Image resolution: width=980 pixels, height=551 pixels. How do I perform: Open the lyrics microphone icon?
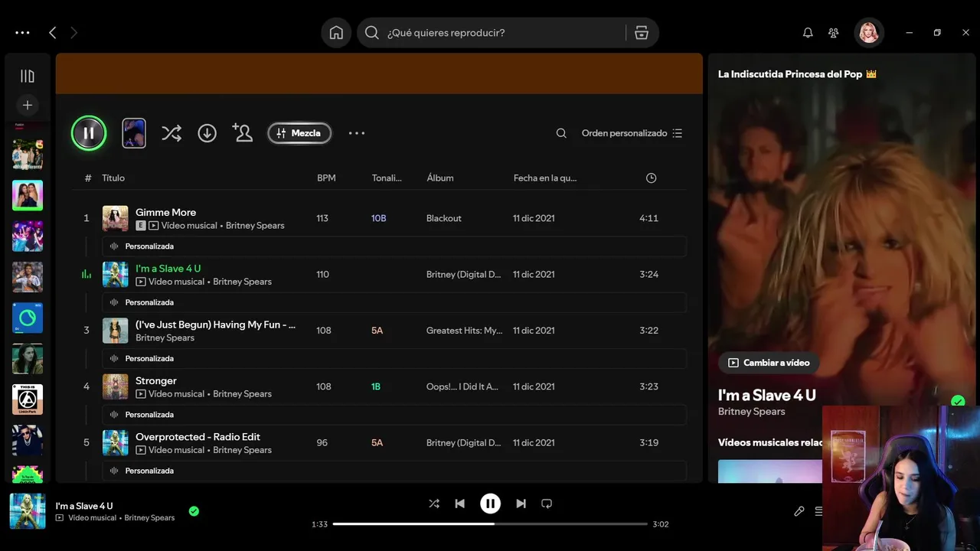point(799,511)
